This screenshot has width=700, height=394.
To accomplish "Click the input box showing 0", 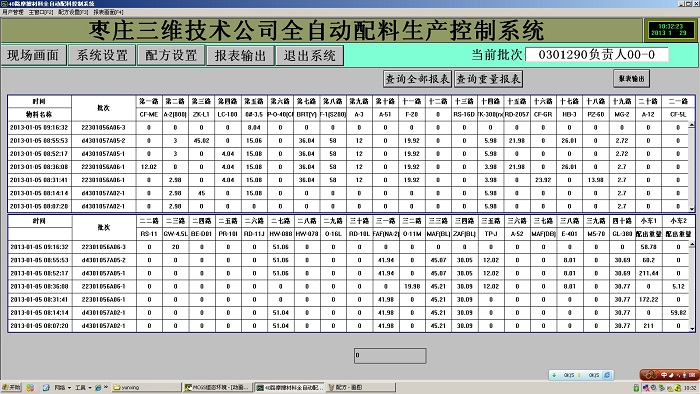I will click(390, 356).
